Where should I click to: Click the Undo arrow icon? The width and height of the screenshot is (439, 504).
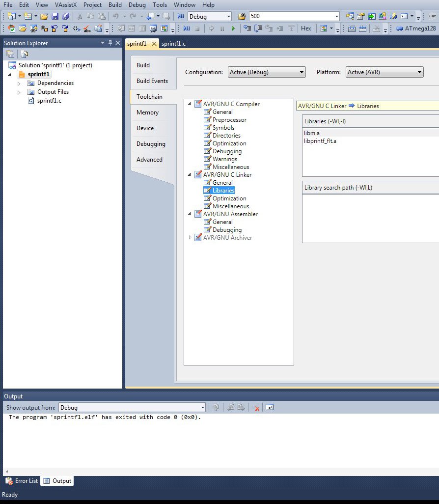pos(116,16)
